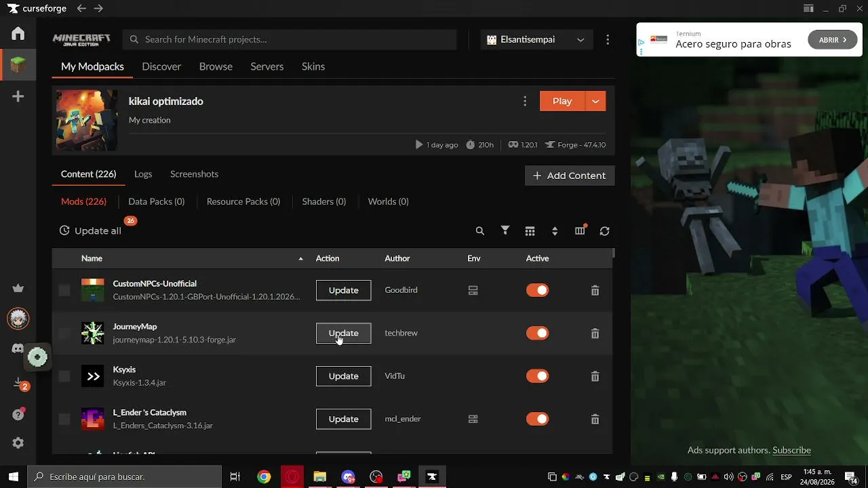Expand the Play button dropdown arrow
This screenshot has height=488, width=868.
pos(595,102)
